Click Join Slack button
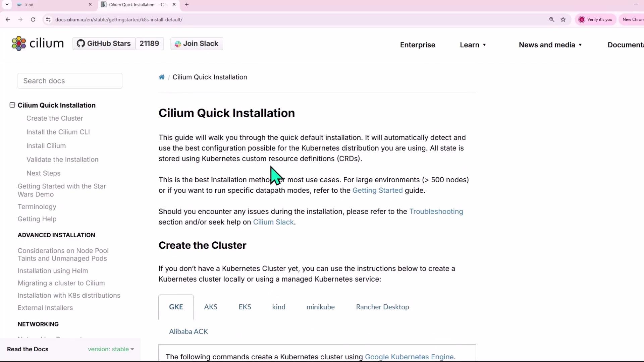 pos(197,44)
